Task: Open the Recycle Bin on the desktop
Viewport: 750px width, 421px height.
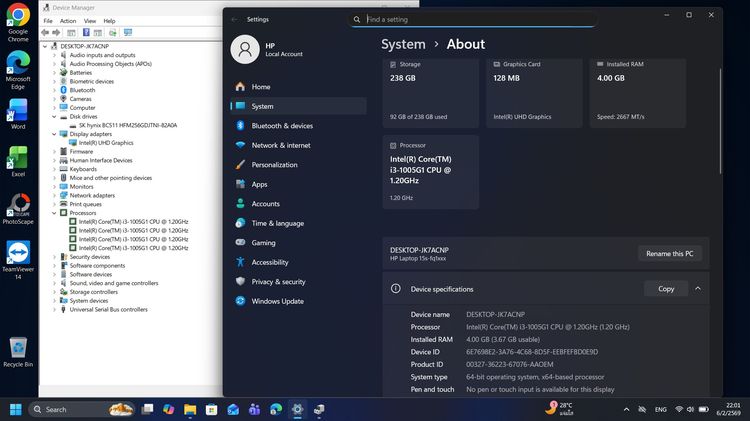Action: click(x=18, y=348)
